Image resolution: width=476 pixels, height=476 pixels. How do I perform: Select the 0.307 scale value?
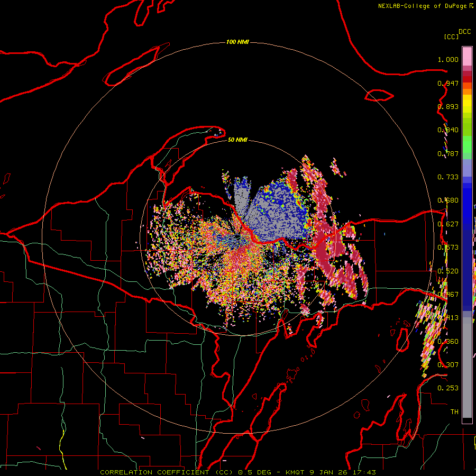tap(448, 365)
